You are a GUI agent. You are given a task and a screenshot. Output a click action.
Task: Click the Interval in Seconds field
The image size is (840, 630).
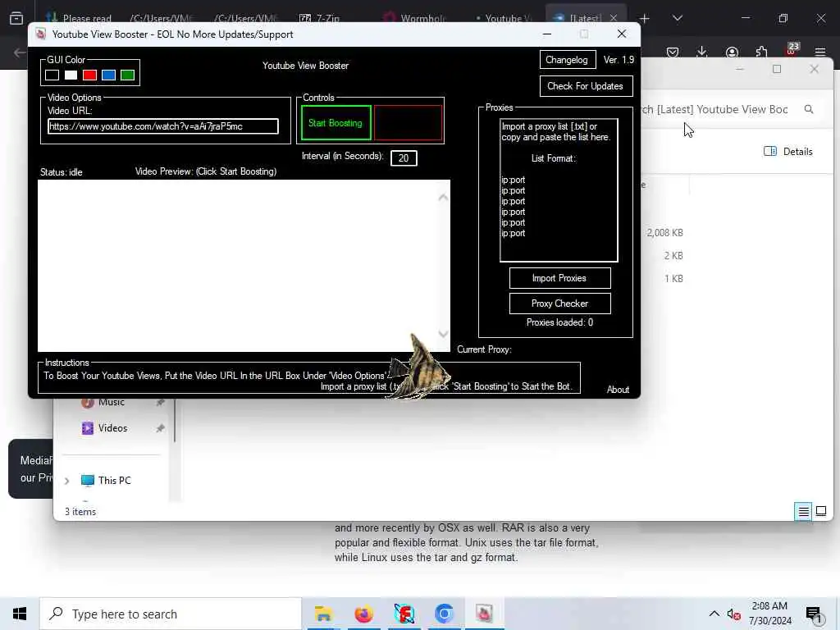pyautogui.click(x=404, y=158)
